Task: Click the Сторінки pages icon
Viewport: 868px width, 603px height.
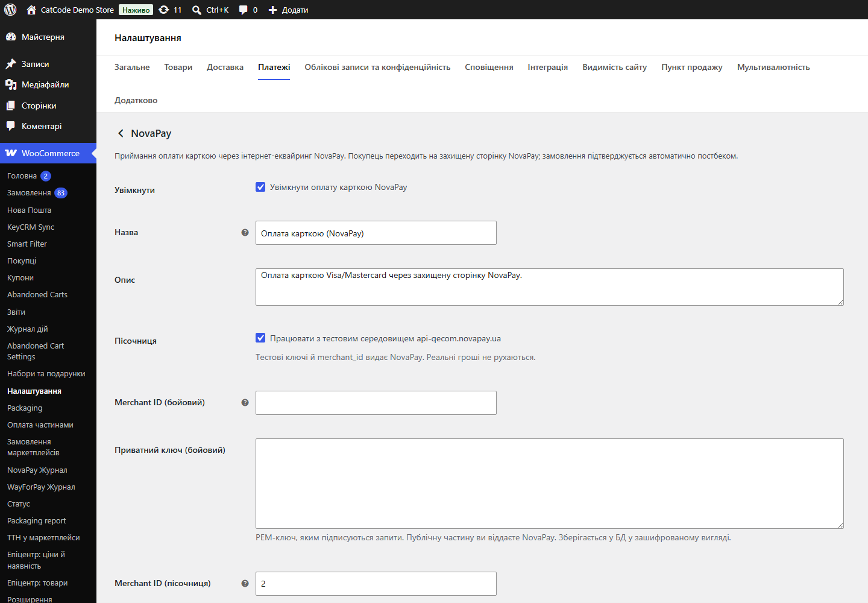Action: (11, 106)
